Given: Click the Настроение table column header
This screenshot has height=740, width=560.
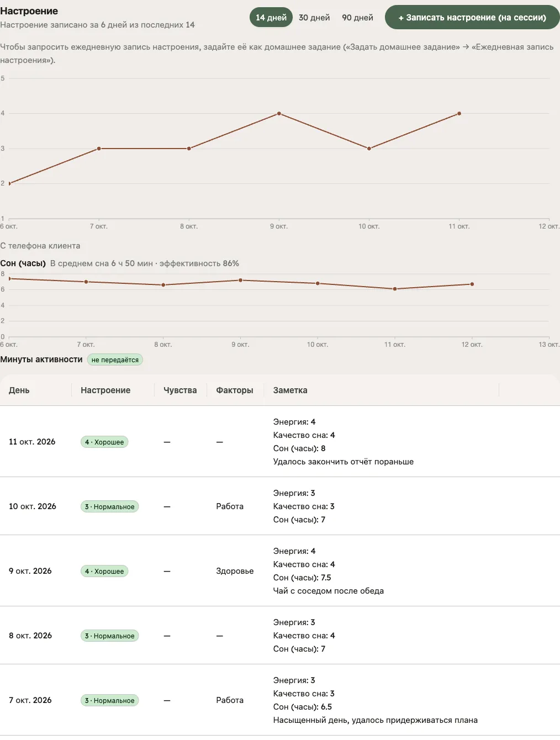Looking at the screenshot, I should pyautogui.click(x=105, y=390).
